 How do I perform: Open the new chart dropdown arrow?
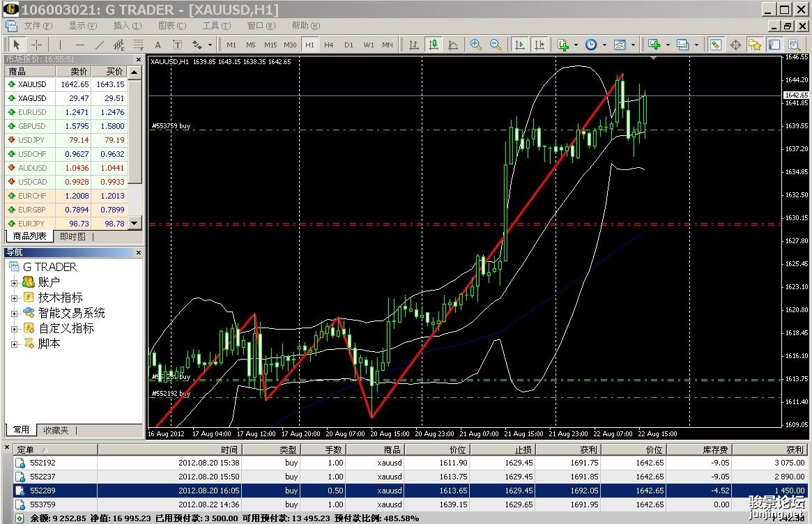point(668,45)
